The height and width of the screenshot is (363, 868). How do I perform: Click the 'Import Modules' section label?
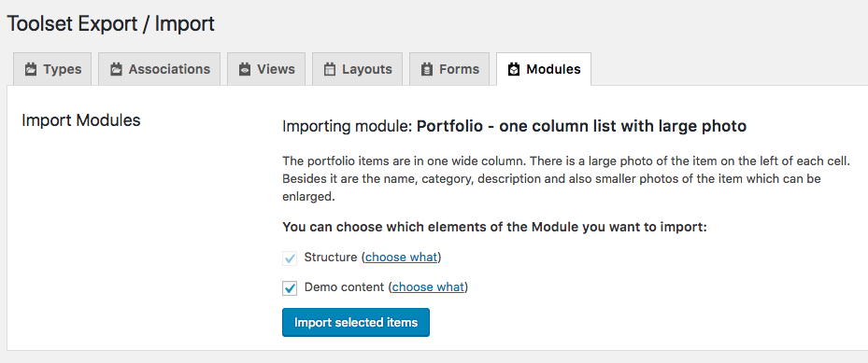[x=81, y=120]
